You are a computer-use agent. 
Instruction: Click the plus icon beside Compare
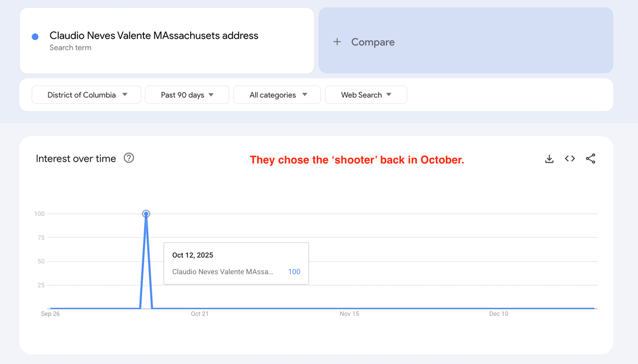click(337, 42)
